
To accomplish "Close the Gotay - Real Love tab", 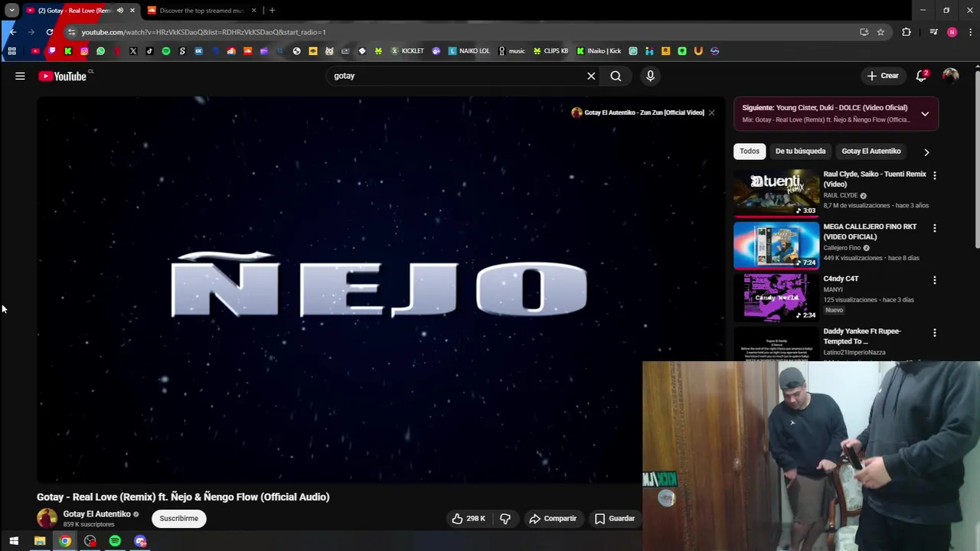I will coord(132,11).
